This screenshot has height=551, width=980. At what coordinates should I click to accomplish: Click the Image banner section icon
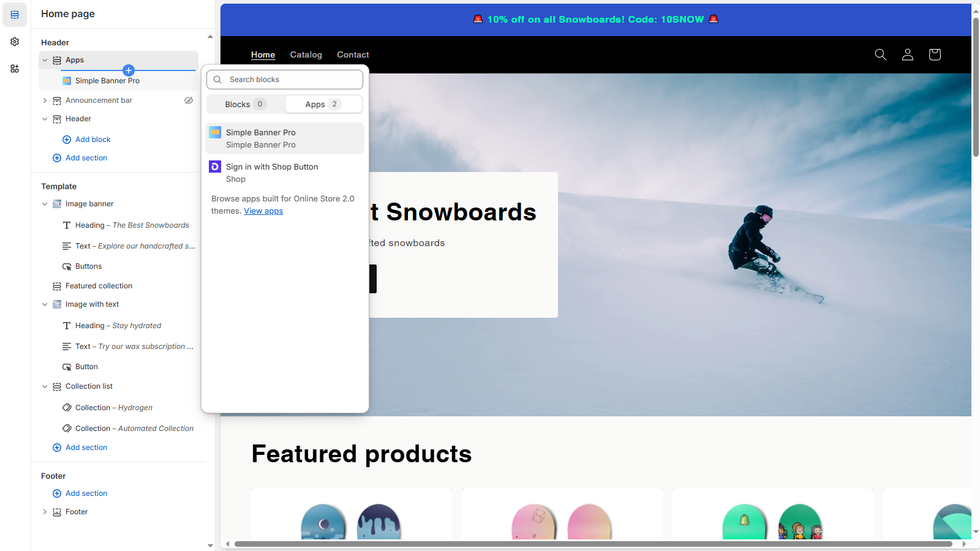(57, 204)
